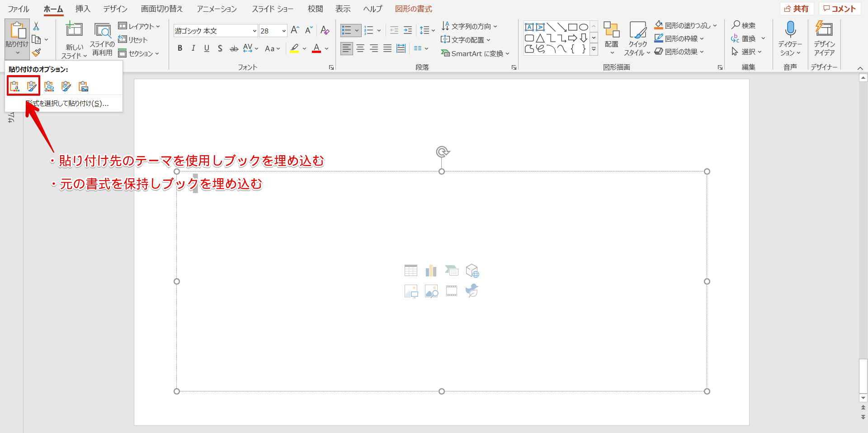The image size is (868, 433).
Task: Increase font size with the A^ icon
Action: [x=295, y=30]
